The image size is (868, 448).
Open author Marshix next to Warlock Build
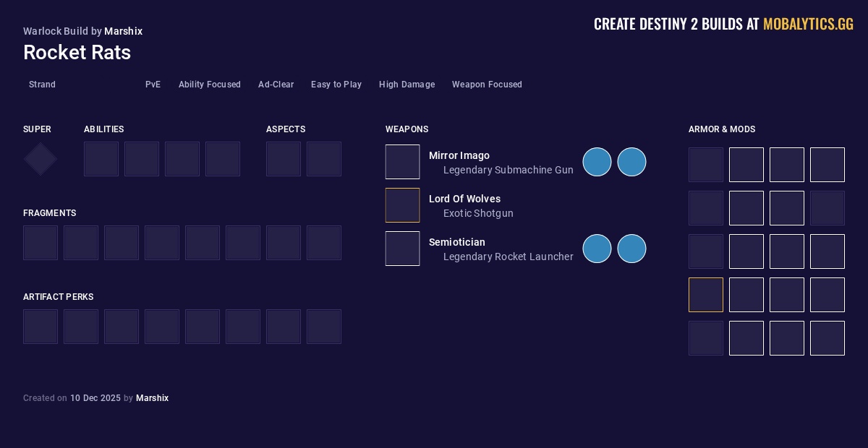coord(123,31)
